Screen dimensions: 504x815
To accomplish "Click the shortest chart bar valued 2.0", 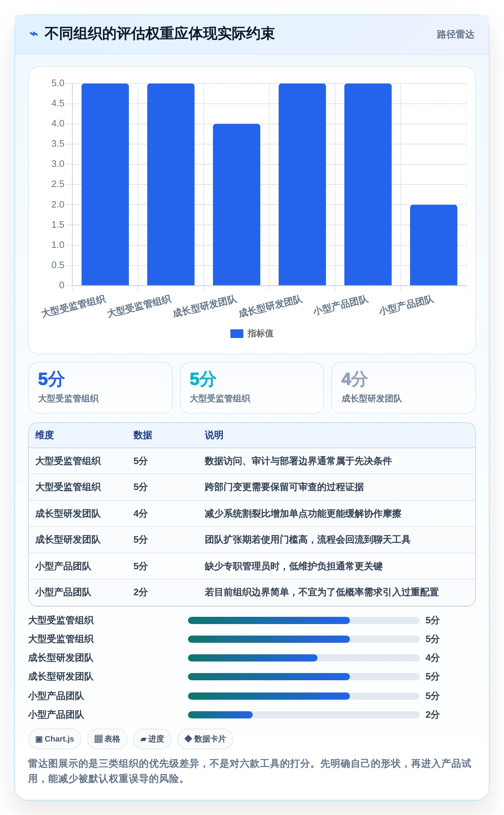I will tap(433, 245).
